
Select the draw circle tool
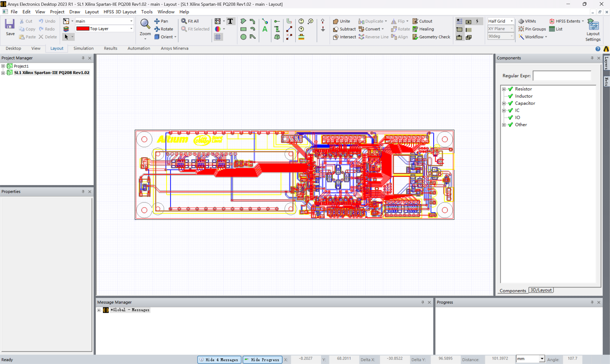click(x=243, y=37)
